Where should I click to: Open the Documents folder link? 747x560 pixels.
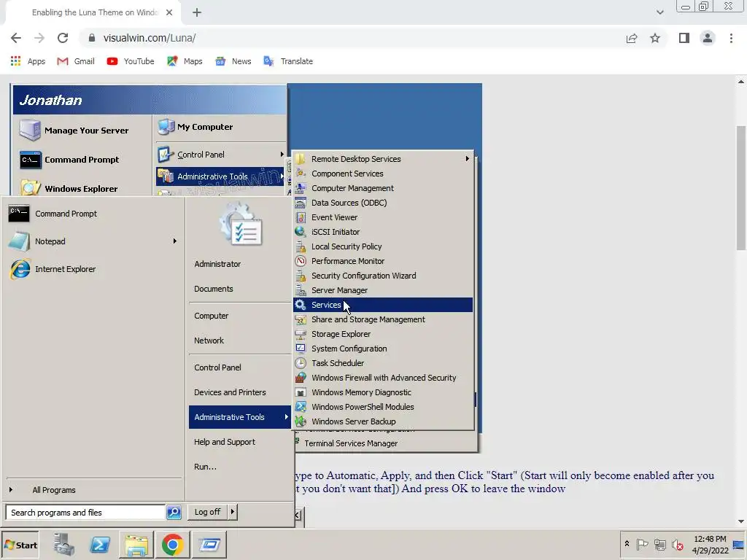(239, 289)
